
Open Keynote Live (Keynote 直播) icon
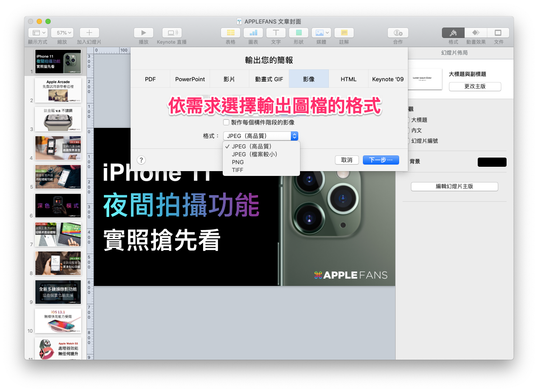(x=172, y=33)
